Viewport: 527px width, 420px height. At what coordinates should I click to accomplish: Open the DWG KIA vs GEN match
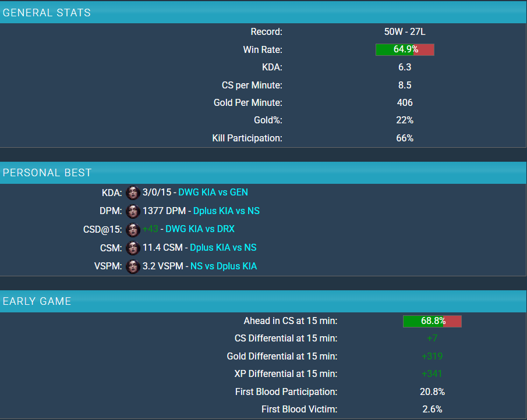click(213, 193)
